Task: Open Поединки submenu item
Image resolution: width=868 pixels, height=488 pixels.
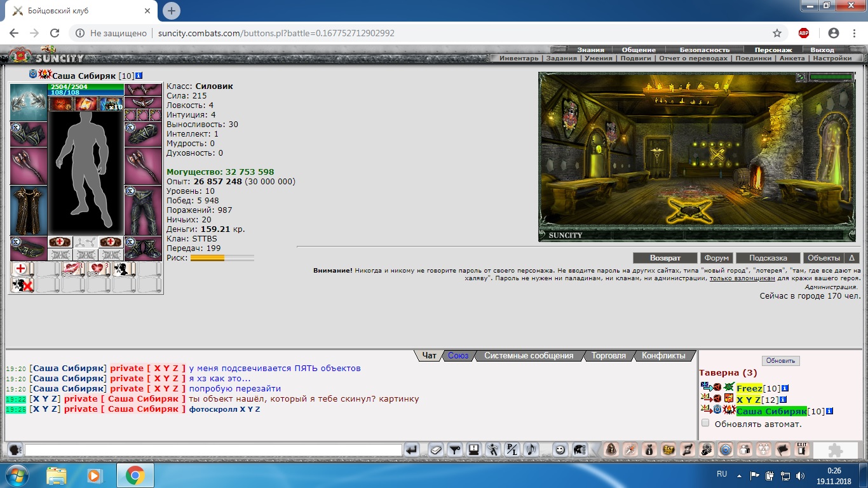Action: tap(754, 58)
